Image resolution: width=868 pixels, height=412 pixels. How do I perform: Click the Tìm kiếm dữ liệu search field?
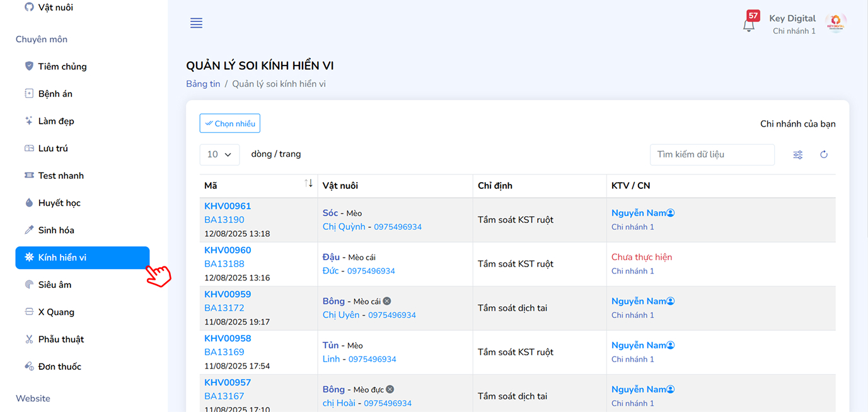[x=712, y=154]
